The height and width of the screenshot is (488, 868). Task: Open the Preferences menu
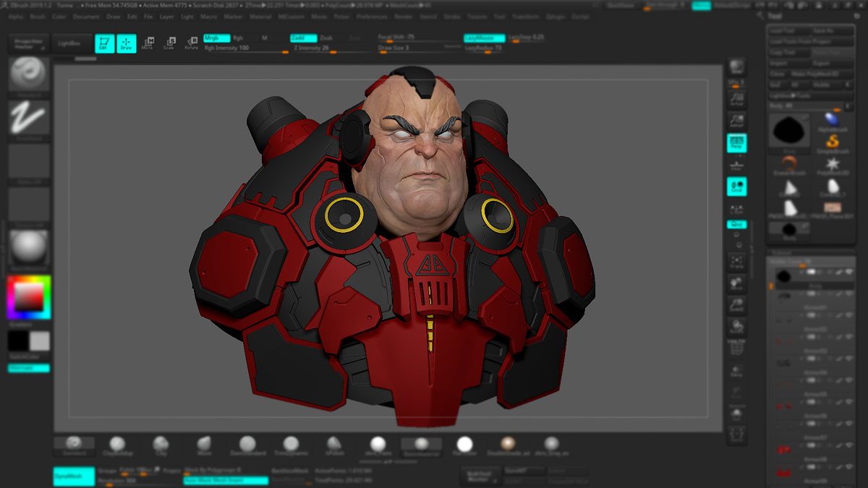(x=372, y=16)
